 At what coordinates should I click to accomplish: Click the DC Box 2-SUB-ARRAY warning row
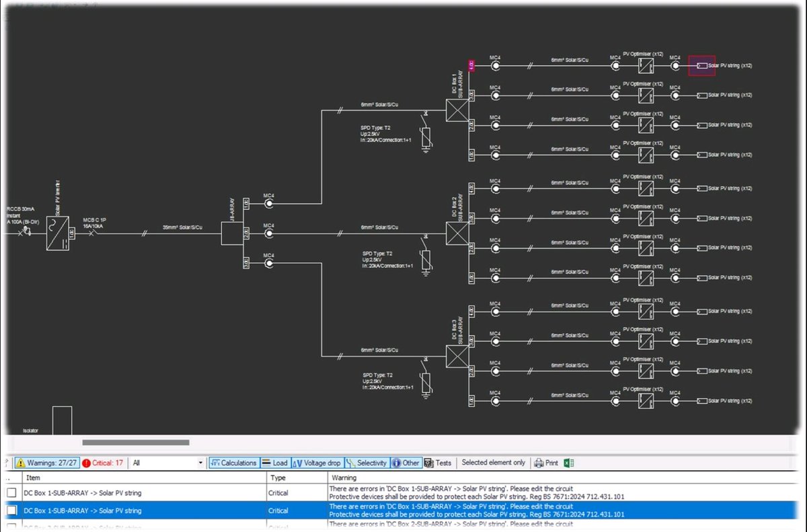(403, 525)
